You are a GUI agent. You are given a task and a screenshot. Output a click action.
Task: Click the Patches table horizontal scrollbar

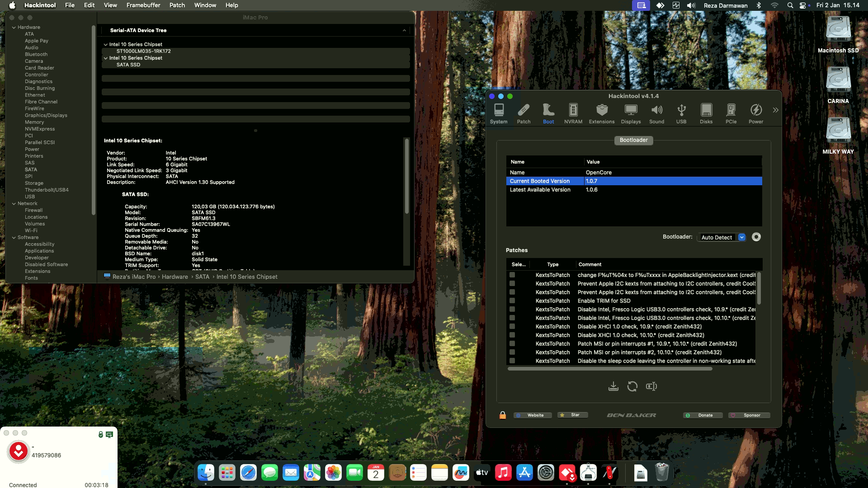(x=610, y=369)
